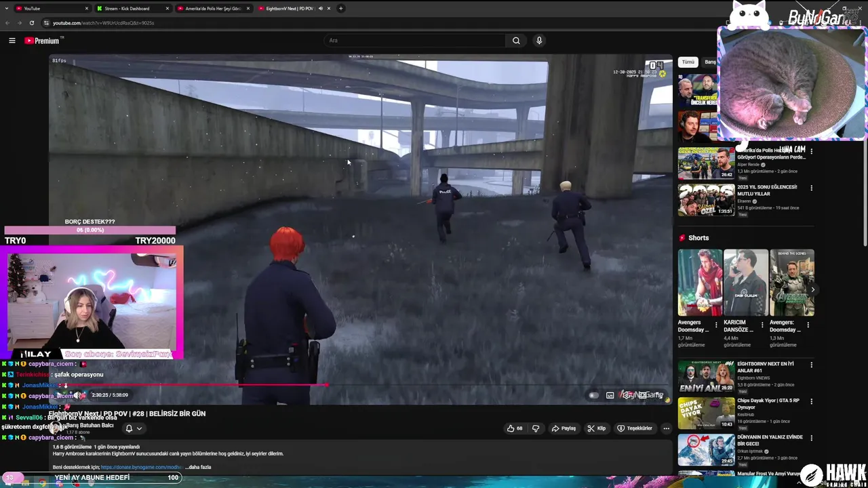This screenshot has height=488, width=868.
Task: Open options for first Avengers Doomsday short
Action: pyautogui.click(x=716, y=325)
